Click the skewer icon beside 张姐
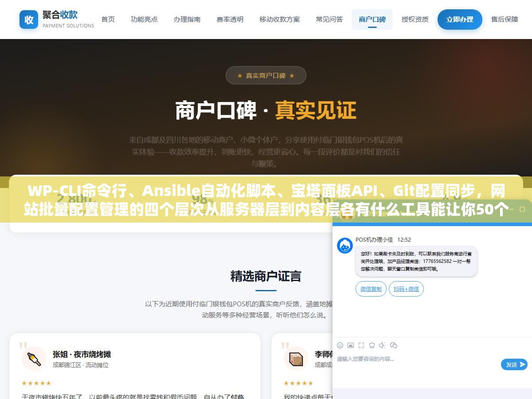This screenshot has width=532, height=399. click(x=34, y=359)
